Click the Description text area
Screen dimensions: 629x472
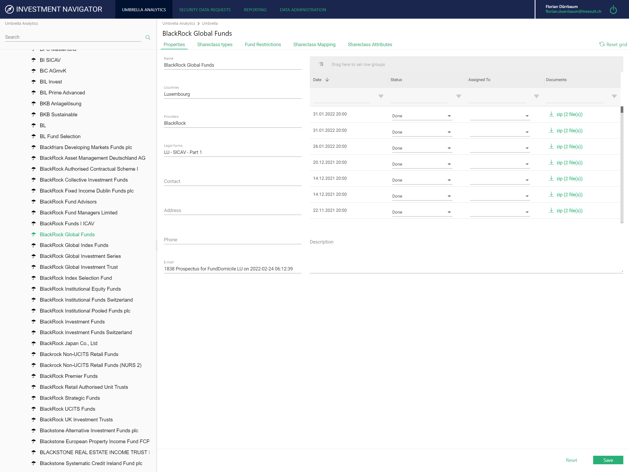[x=466, y=259]
